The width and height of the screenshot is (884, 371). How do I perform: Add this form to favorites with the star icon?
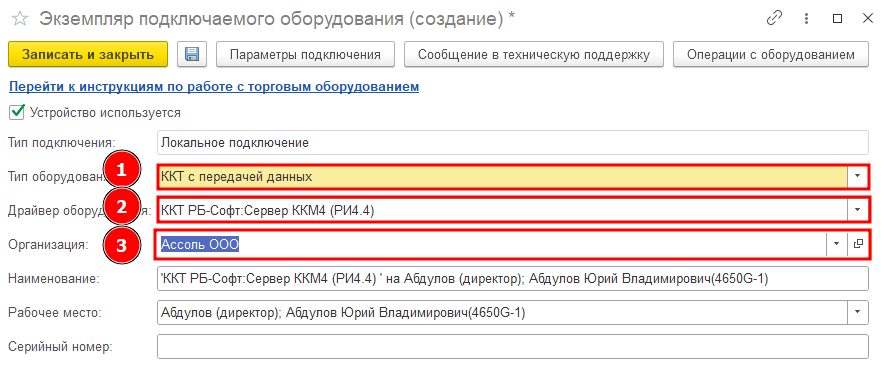pos(20,19)
